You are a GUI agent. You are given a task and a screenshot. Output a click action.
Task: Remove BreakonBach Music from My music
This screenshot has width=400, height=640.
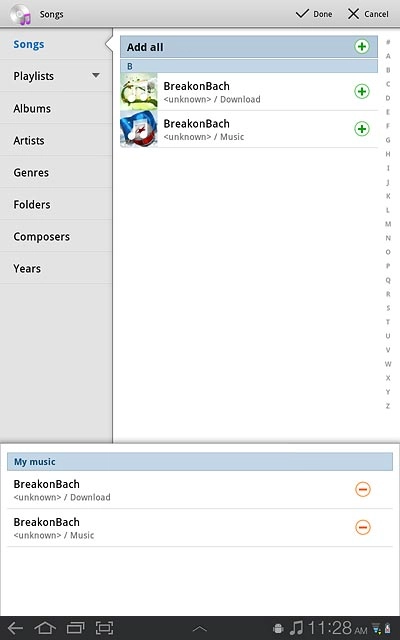coord(363,527)
